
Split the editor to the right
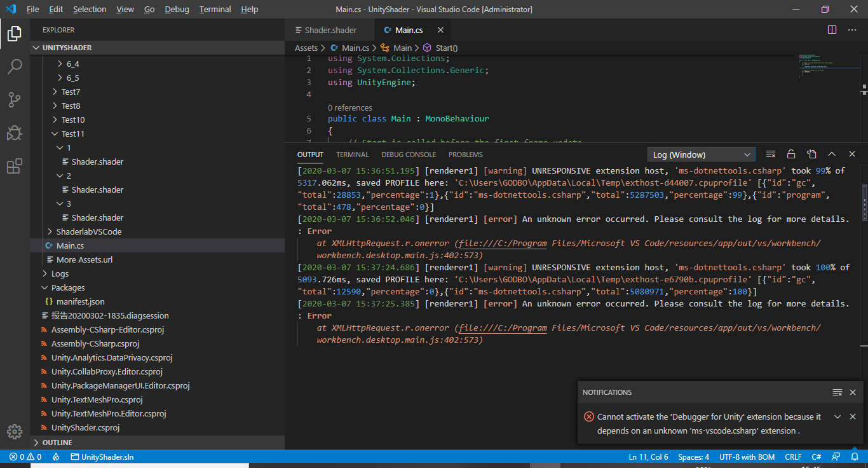click(832, 30)
